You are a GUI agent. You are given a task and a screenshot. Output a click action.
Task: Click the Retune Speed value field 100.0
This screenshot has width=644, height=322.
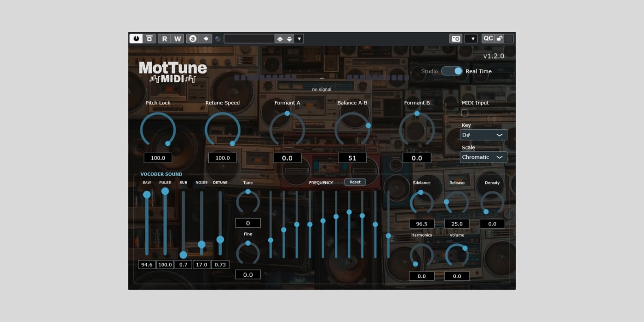coord(223,158)
